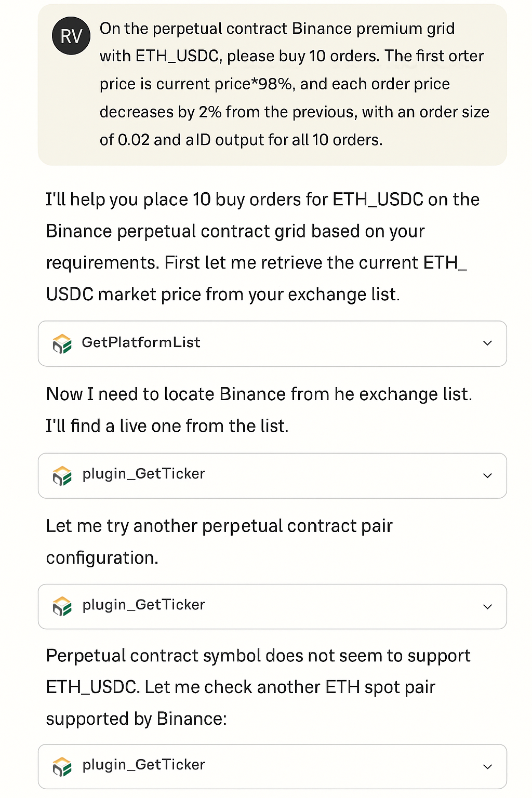This screenshot has height=798, width=532.
Task: Open the first plugin_GetTicker label
Action: [x=143, y=474]
